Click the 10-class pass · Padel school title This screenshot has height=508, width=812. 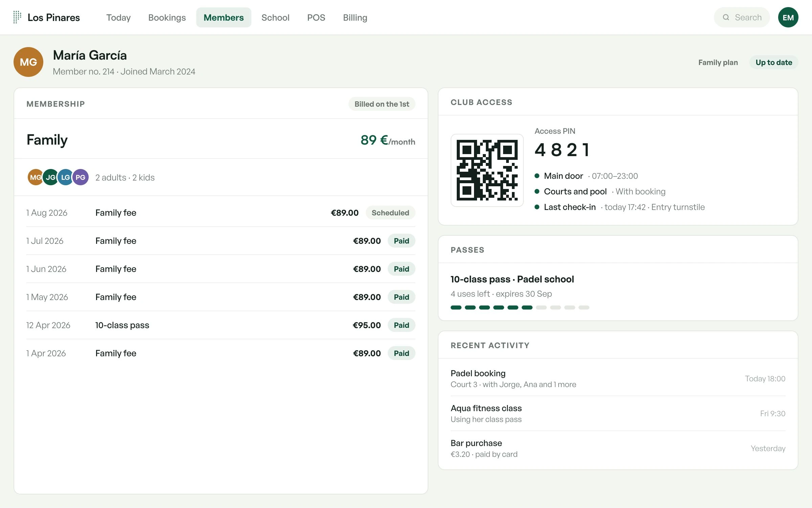pos(512,279)
